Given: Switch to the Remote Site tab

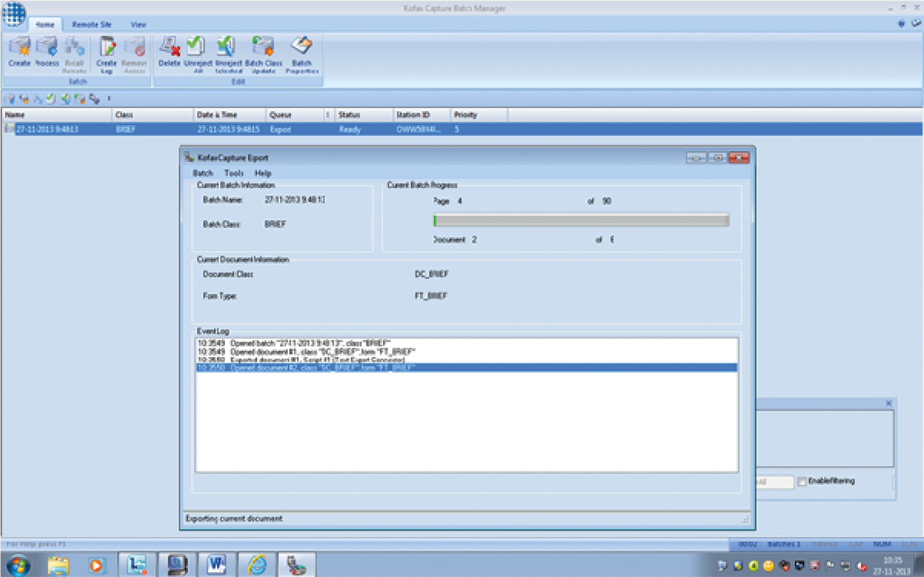Looking at the screenshot, I should tap(92, 25).
